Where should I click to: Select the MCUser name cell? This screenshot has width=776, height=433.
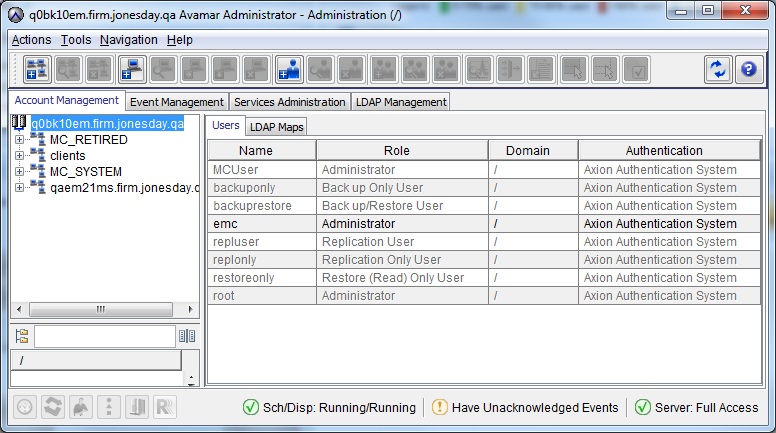262,170
